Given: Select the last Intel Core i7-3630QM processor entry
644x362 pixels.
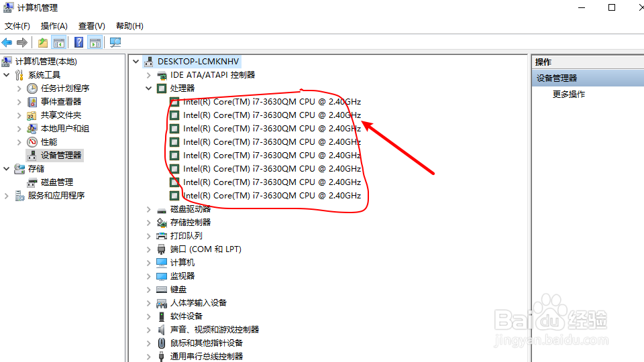Looking at the screenshot, I should point(272,196).
